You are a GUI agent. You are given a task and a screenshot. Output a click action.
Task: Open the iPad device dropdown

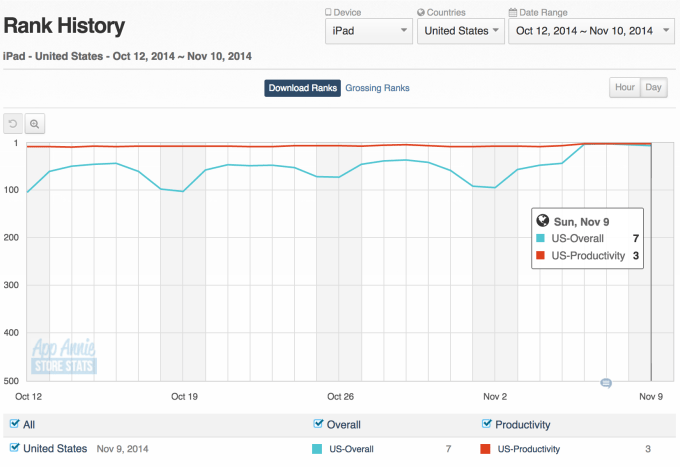point(368,31)
